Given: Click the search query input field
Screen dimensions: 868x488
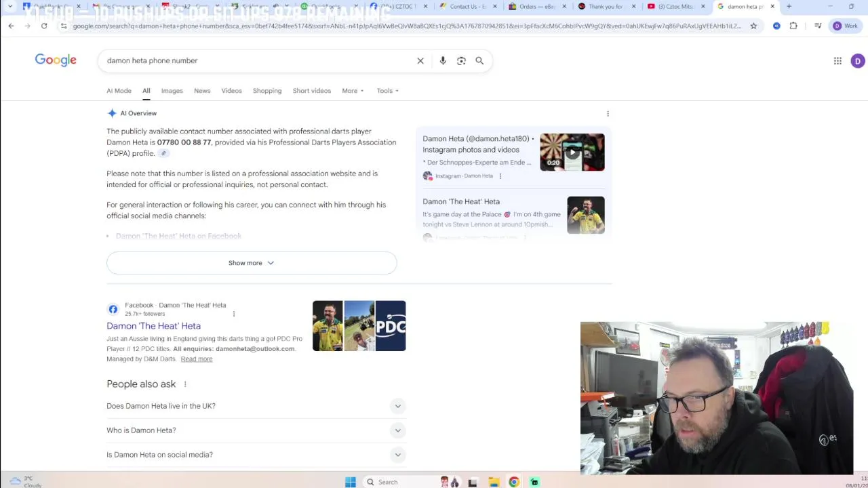Looking at the screenshot, I should (258, 60).
